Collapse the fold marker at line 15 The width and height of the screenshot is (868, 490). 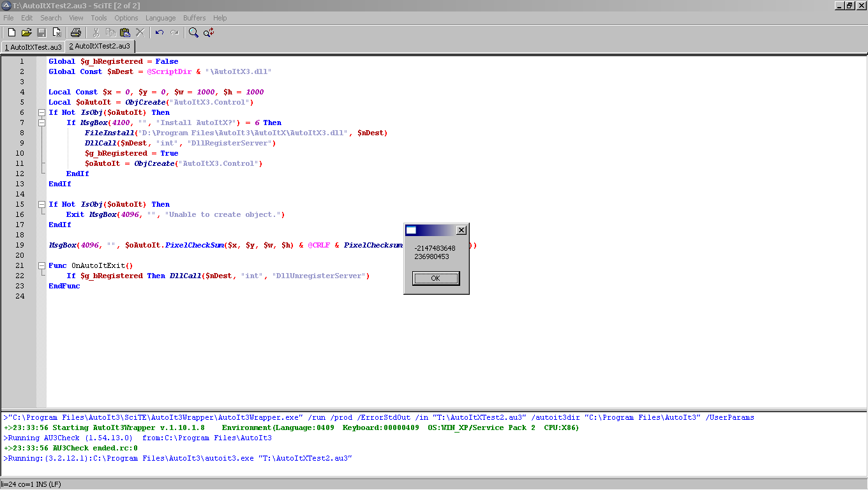pos(41,204)
